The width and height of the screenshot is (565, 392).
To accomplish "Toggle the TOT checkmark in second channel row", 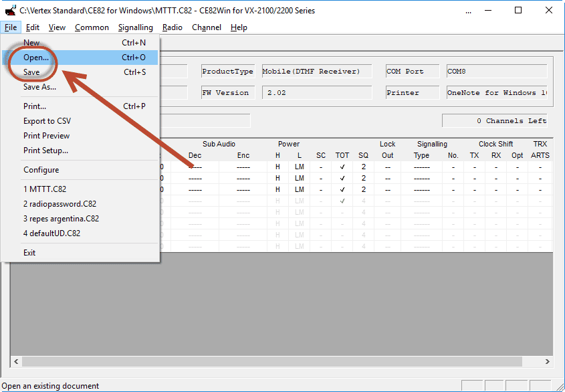I will pos(342,179).
